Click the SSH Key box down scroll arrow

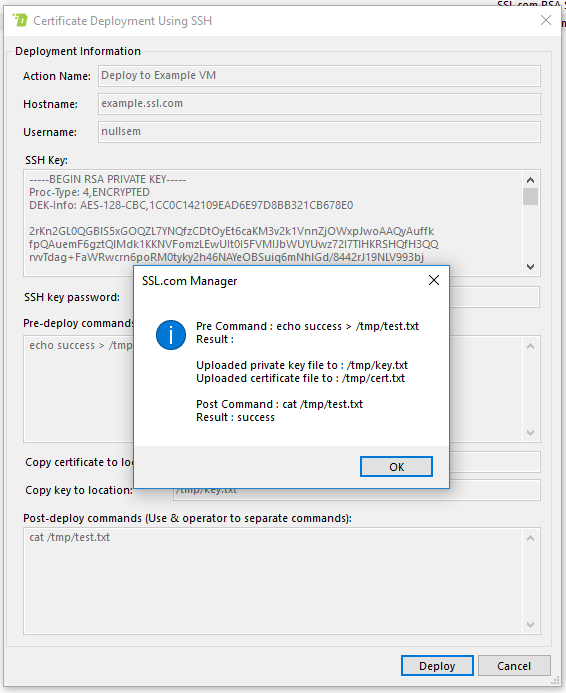pyautogui.click(x=531, y=267)
